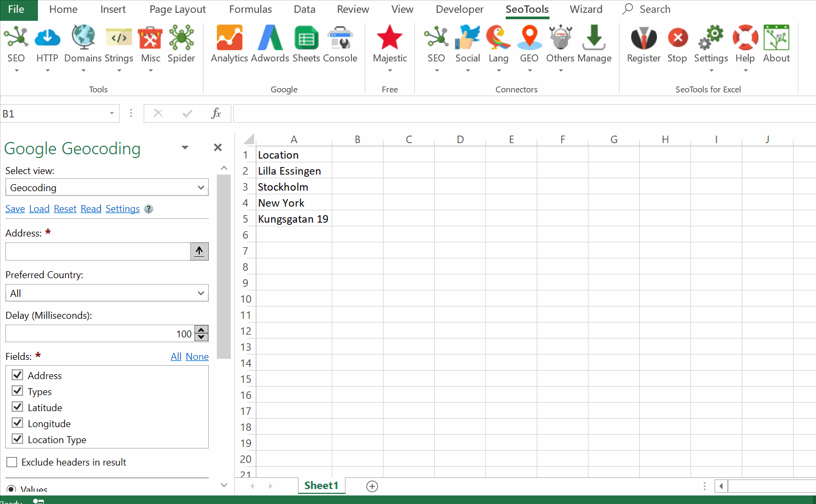This screenshot has height=504, width=816.
Task: Select None fields link
Action: (197, 357)
